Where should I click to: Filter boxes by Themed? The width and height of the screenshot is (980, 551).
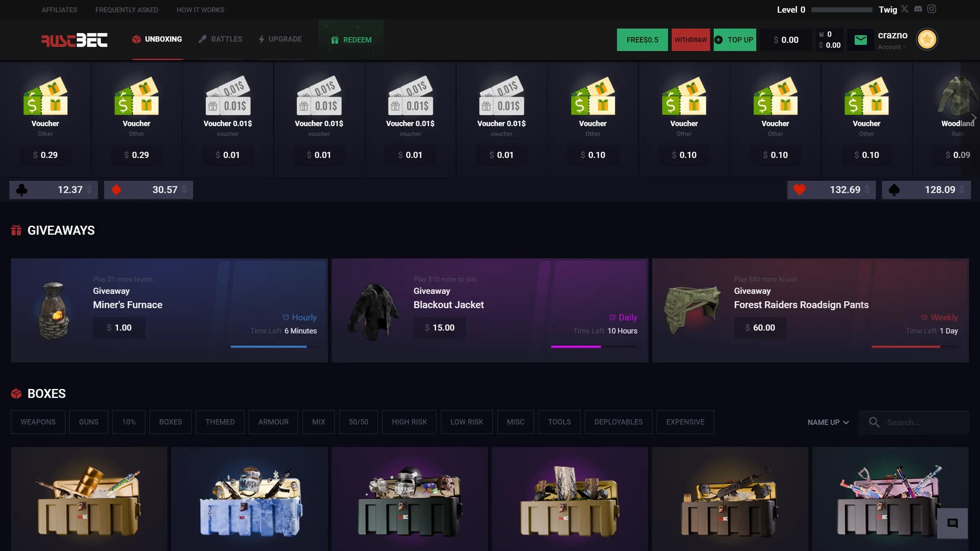point(220,422)
